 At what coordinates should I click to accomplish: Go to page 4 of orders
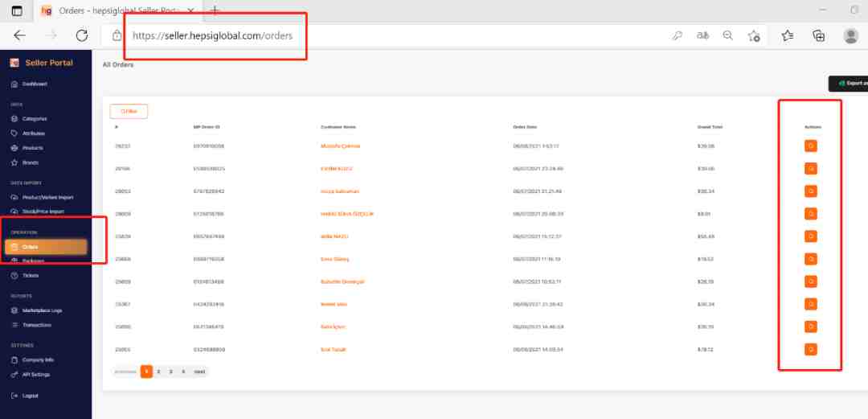183,372
